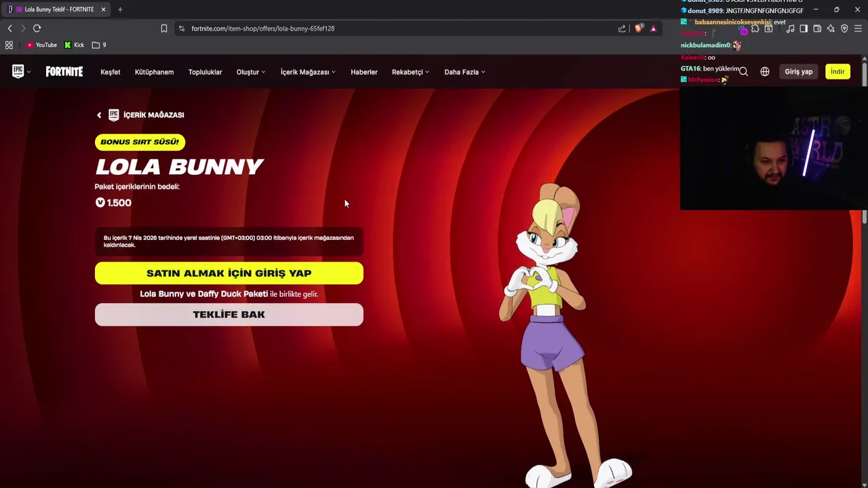Open site settings icon in address bar

(x=181, y=28)
